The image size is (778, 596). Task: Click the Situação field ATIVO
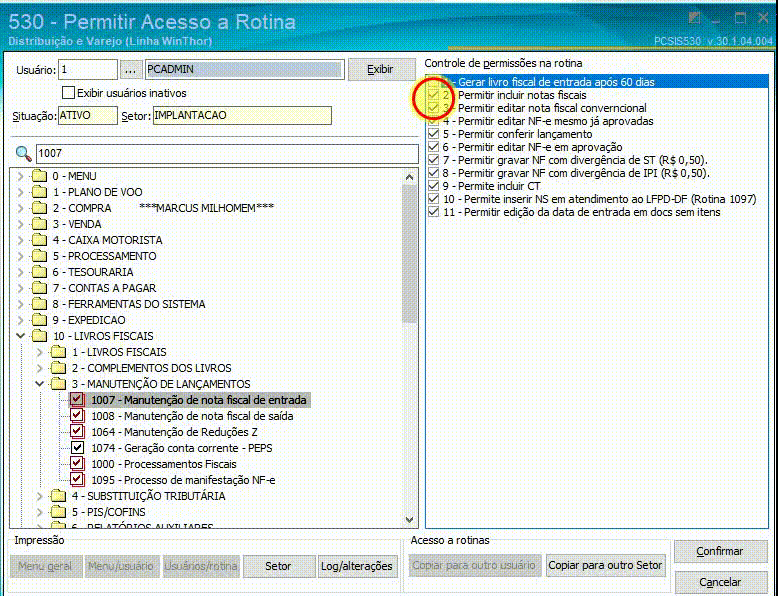[88, 116]
